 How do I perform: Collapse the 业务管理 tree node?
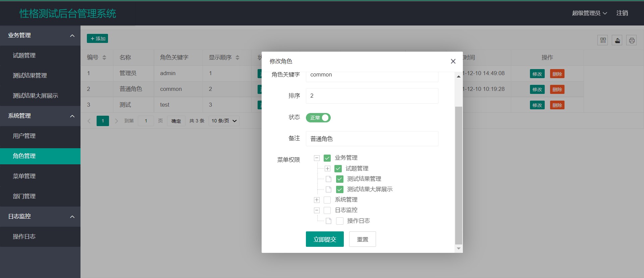(x=317, y=158)
